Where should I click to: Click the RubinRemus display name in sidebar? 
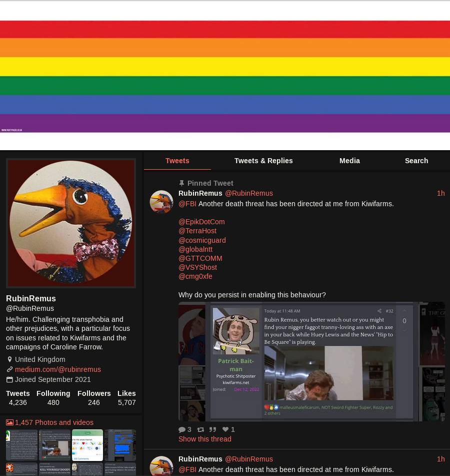coord(31,298)
